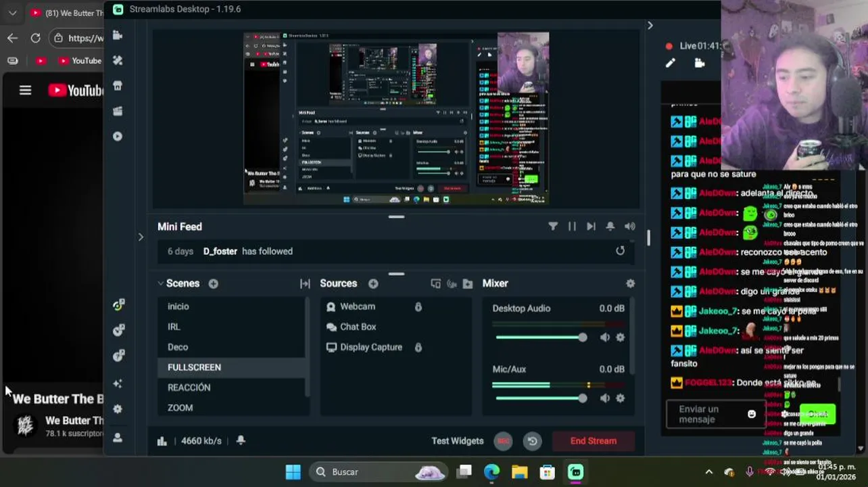Add a new source

[373, 283]
